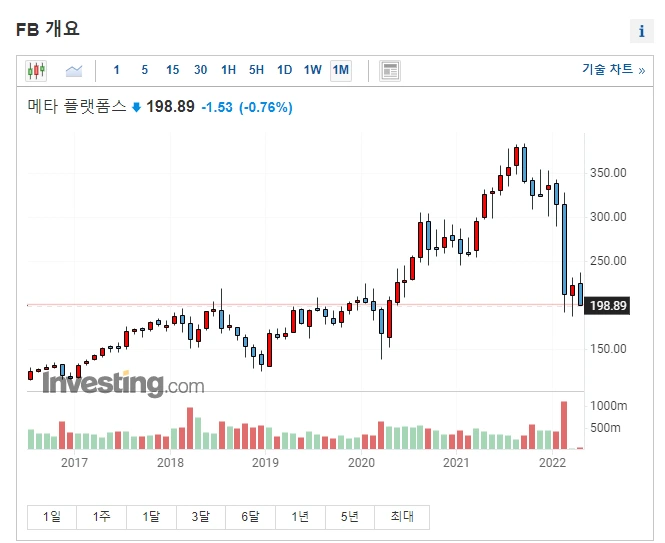Click the 500m volume axis label
Image resolution: width=665 pixels, height=543 pixels.
coord(605,428)
